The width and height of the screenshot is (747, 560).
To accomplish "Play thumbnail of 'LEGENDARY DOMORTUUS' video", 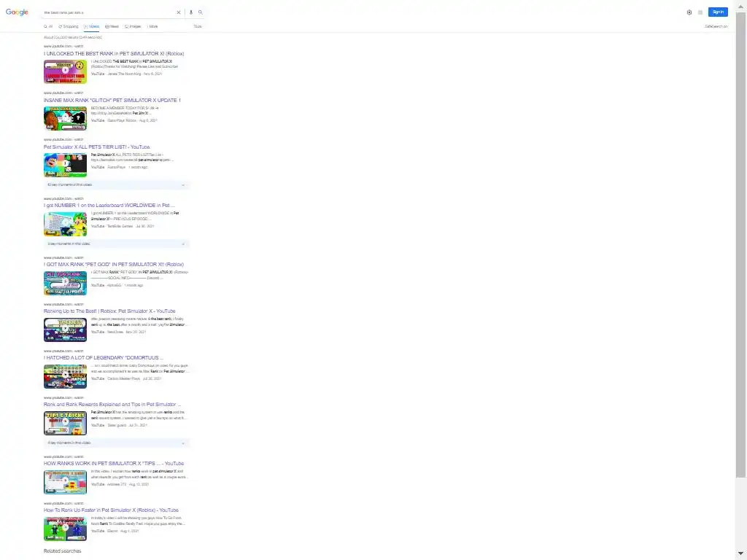I will coord(65,376).
